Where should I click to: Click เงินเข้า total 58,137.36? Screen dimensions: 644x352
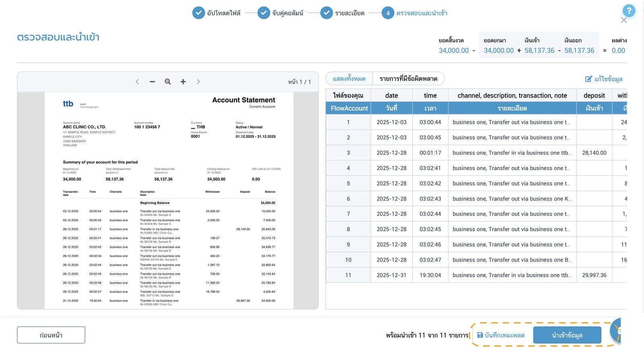(539, 50)
